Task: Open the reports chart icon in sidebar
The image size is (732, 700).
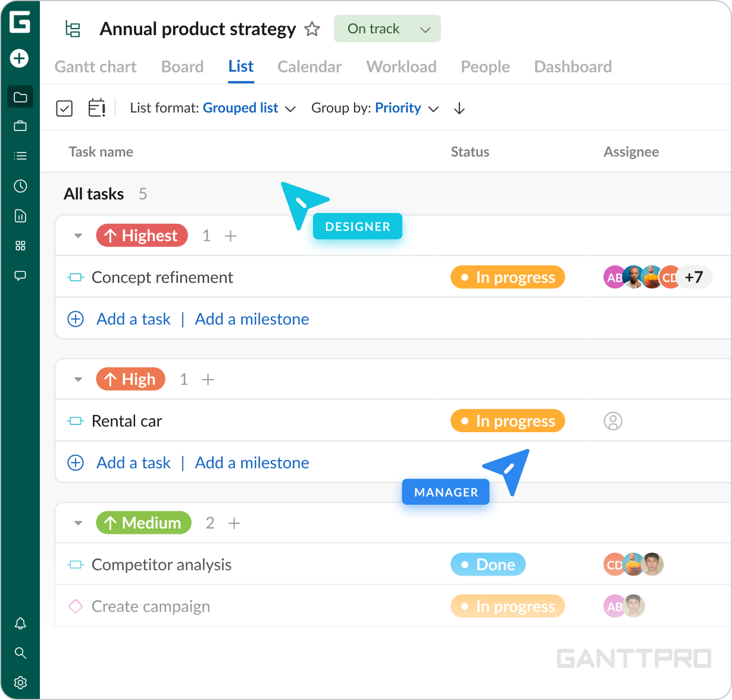Action: (x=20, y=216)
